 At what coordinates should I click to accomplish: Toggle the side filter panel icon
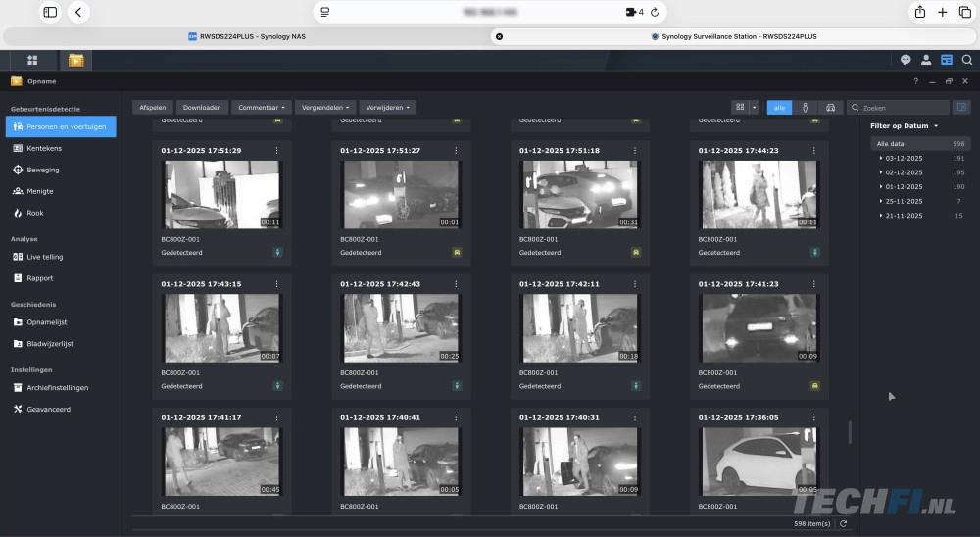pyautogui.click(x=962, y=107)
